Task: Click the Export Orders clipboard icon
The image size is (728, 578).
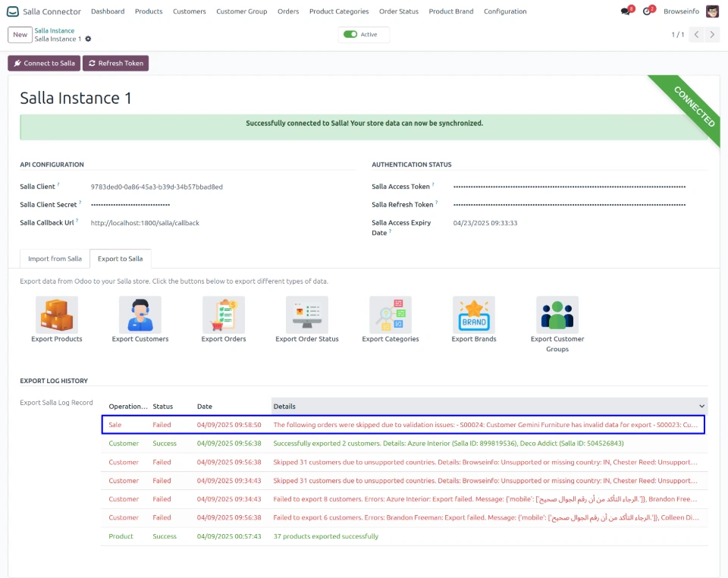Action: pyautogui.click(x=224, y=315)
